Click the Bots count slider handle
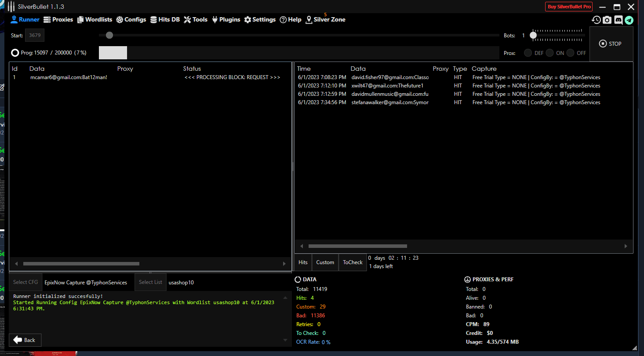The image size is (644, 356). pyautogui.click(x=533, y=35)
